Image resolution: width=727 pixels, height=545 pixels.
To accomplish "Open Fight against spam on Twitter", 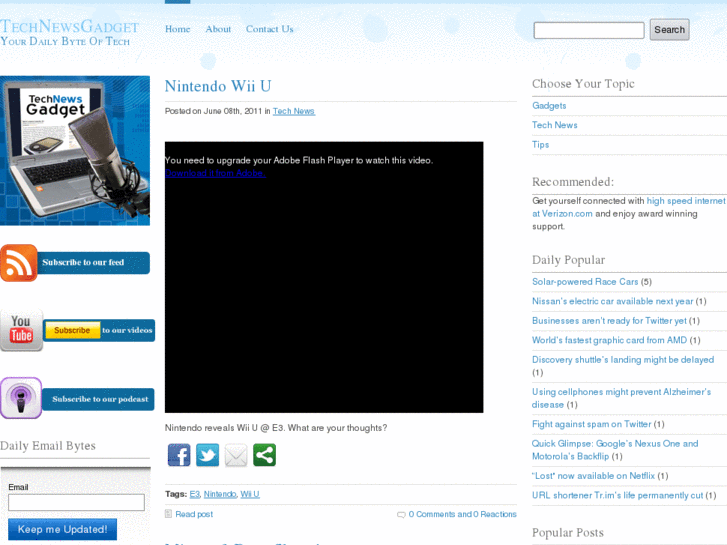I will [x=592, y=424].
